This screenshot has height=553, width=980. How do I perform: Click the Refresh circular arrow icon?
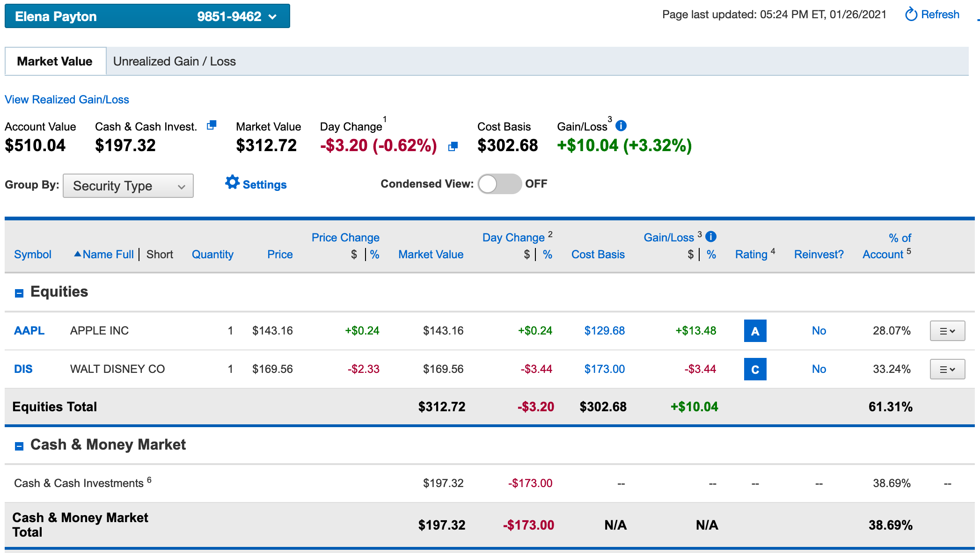(x=911, y=15)
